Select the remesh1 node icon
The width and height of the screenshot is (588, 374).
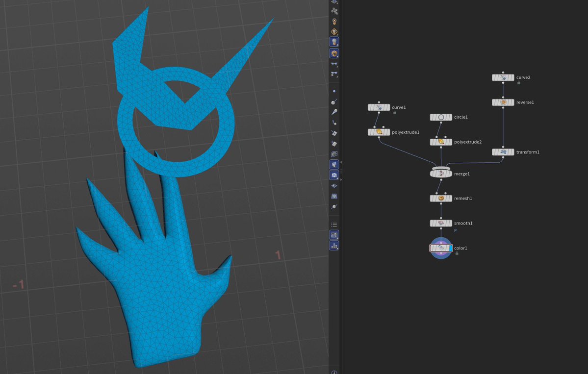[441, 198]
